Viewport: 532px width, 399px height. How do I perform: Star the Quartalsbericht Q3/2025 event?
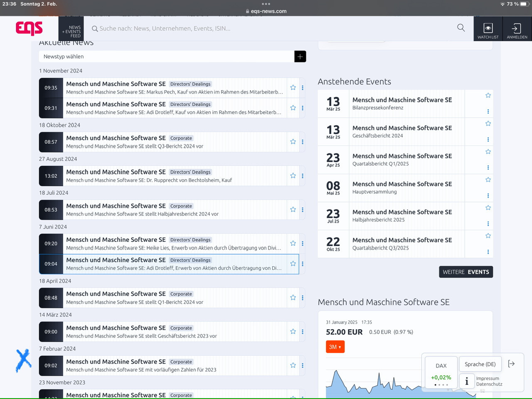[x=488, y=236]
